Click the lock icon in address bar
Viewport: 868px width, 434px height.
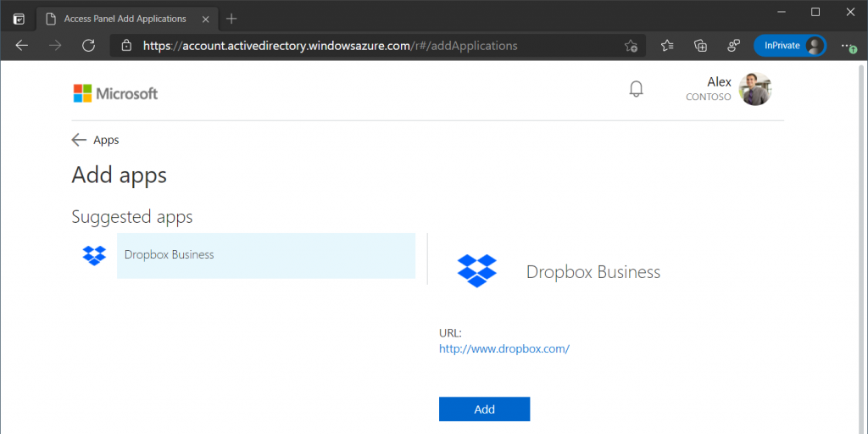[x=127, y=46]
